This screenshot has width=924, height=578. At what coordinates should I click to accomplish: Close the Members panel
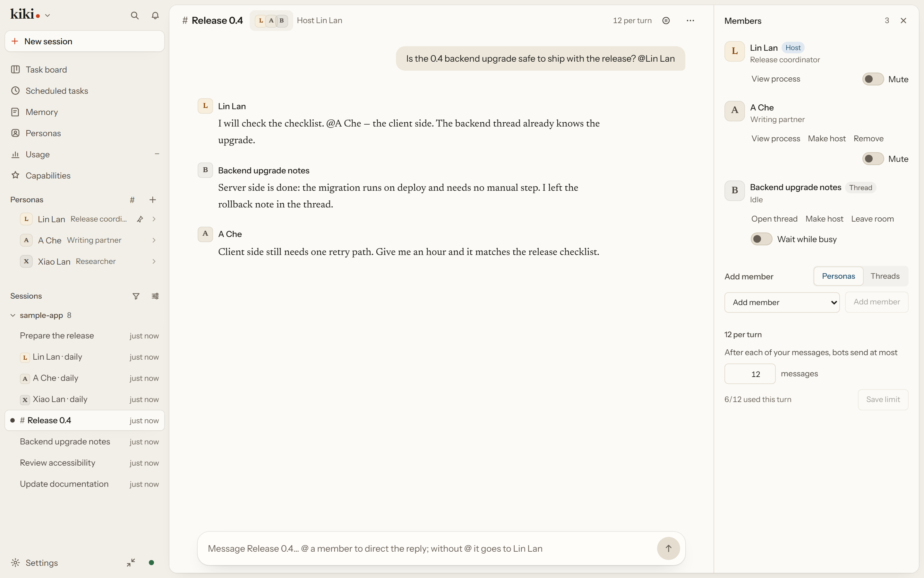point(903,21)
